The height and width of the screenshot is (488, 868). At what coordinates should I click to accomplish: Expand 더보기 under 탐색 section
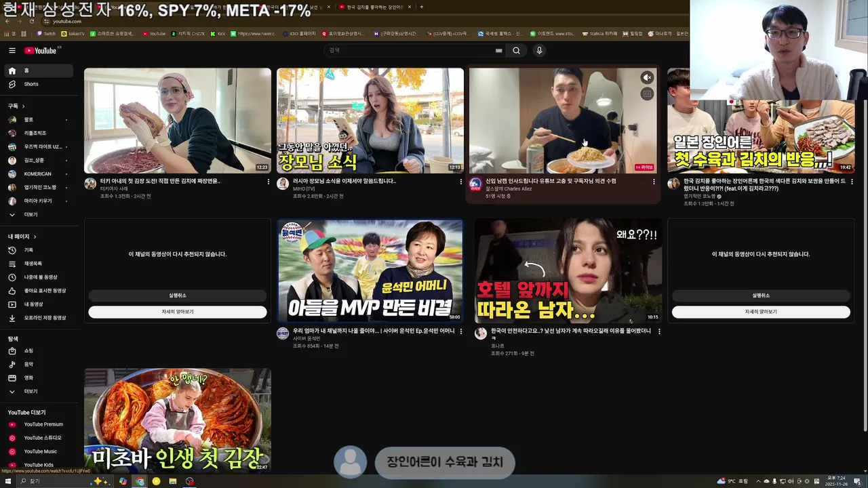pos(39,392)
